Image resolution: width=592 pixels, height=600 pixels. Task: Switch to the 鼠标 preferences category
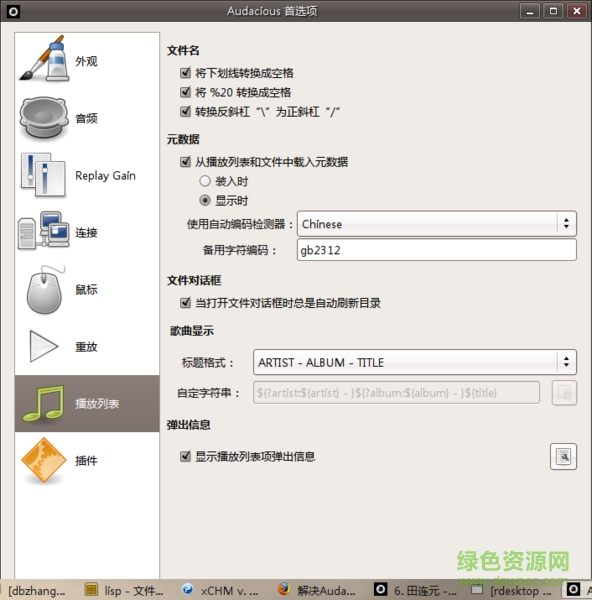point(87,289)
